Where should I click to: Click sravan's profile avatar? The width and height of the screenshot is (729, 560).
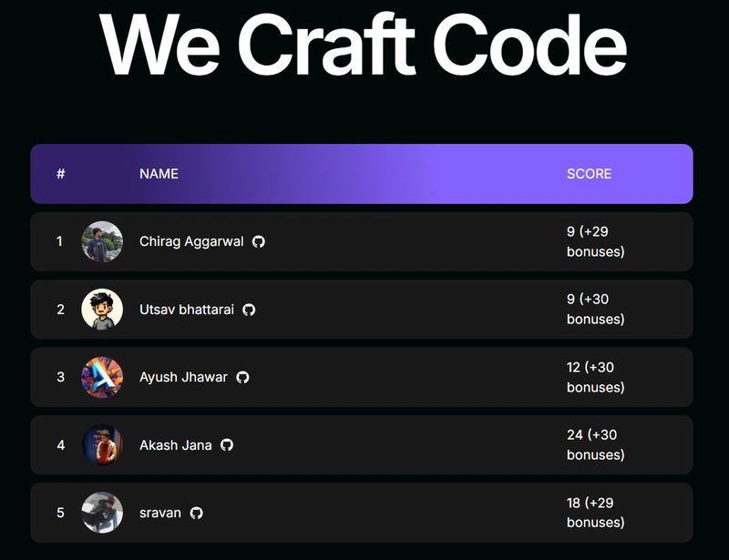click(102, 513)
